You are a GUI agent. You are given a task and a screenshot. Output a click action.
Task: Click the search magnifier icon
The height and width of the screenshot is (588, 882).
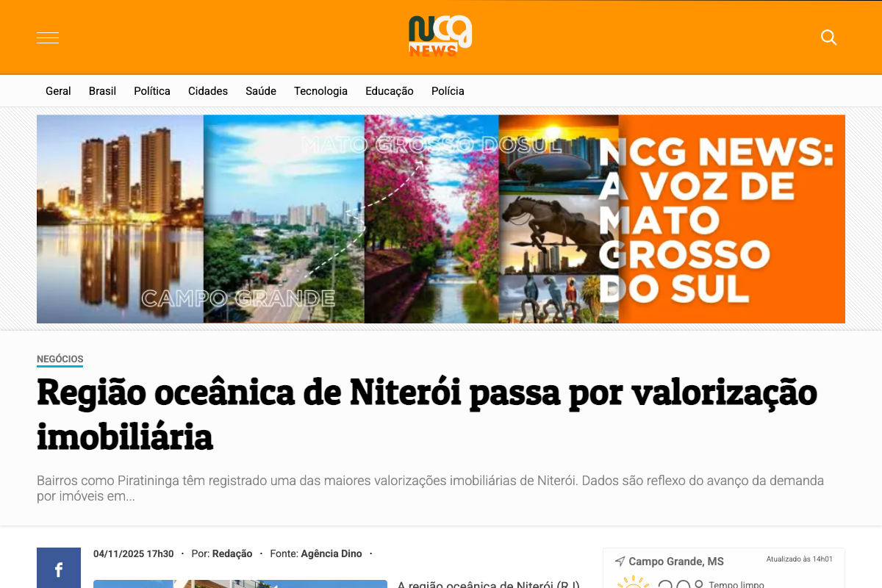[x=828, y=37]
